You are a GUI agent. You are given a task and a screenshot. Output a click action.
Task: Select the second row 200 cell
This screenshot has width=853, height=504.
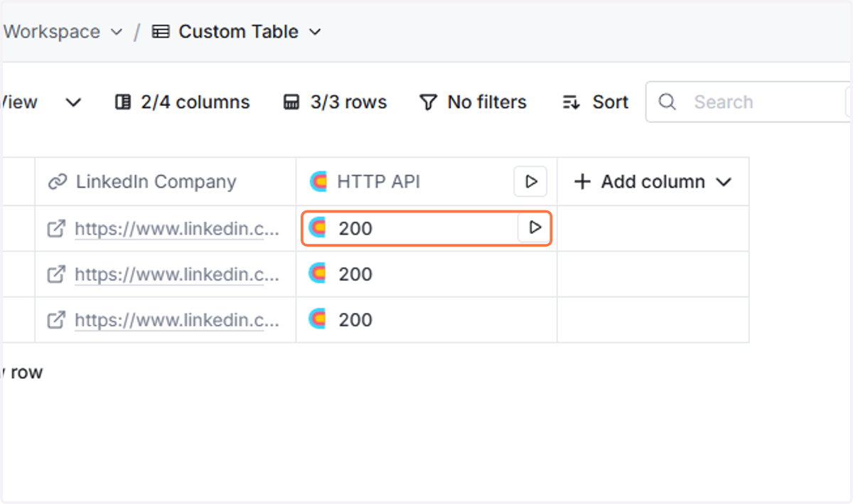click(426, 274)
